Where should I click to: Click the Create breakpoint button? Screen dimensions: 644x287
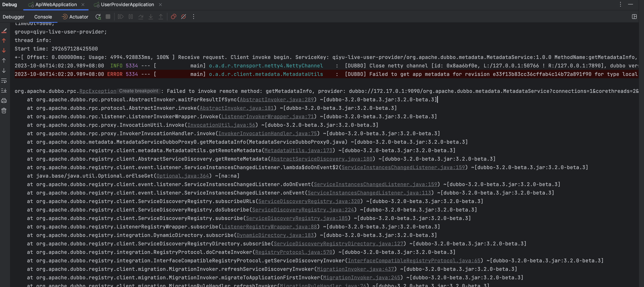[x=138, y=91]
